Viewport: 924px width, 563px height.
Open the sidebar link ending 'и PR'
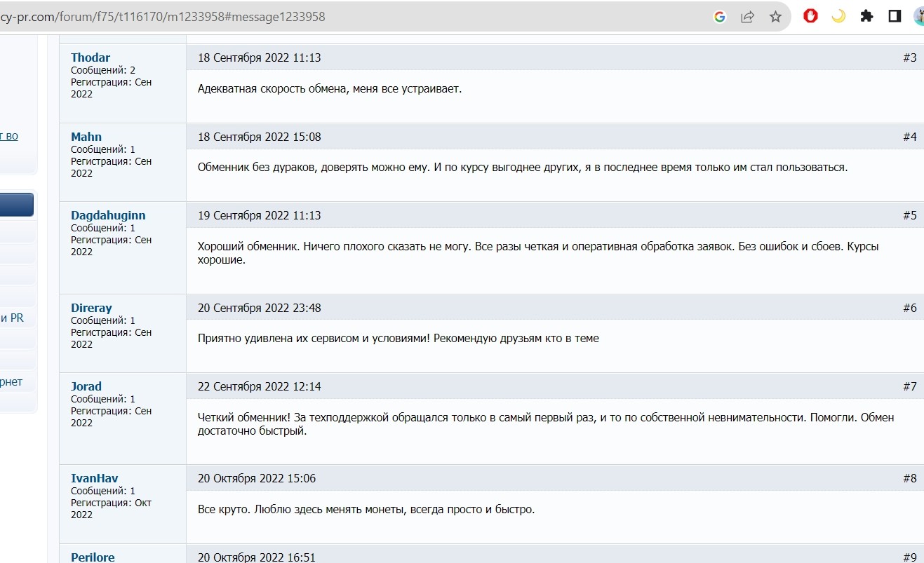pyautogui.click(x=12, y=318)
